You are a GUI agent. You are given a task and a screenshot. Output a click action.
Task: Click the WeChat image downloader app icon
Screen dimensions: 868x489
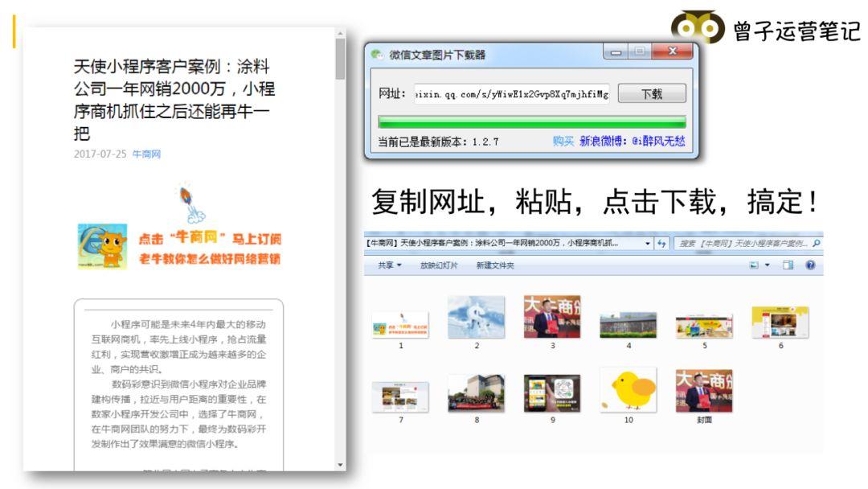[x=377, y=54]
